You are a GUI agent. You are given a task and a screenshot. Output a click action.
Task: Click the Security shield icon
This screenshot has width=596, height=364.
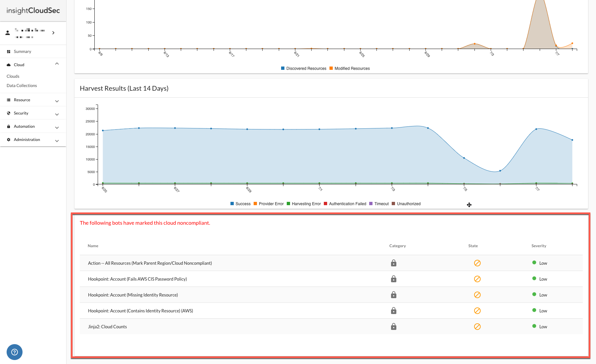click(x=9, y=113)
